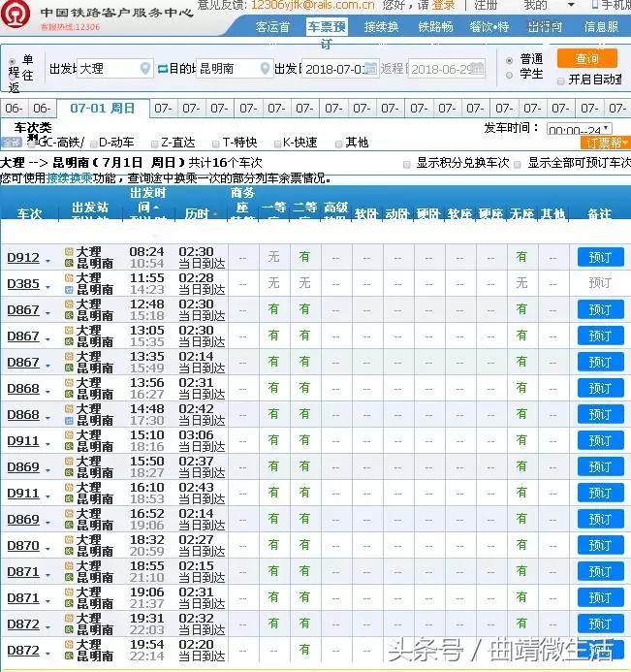Open train number D385 link

coord(23,284)
